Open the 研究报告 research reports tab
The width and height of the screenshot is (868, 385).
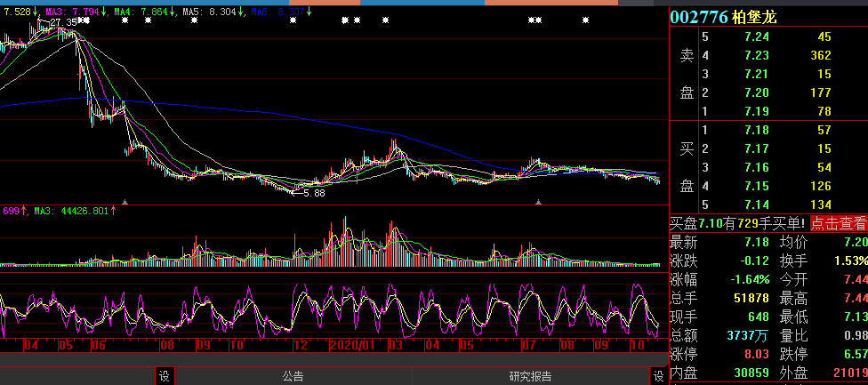529,376
